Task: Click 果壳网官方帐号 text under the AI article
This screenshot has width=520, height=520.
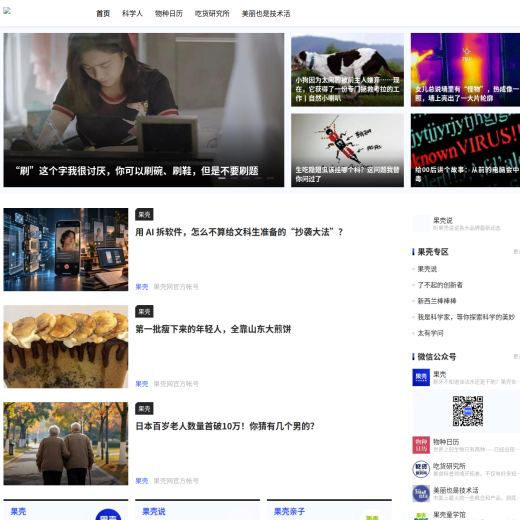Action: (176, 287)
